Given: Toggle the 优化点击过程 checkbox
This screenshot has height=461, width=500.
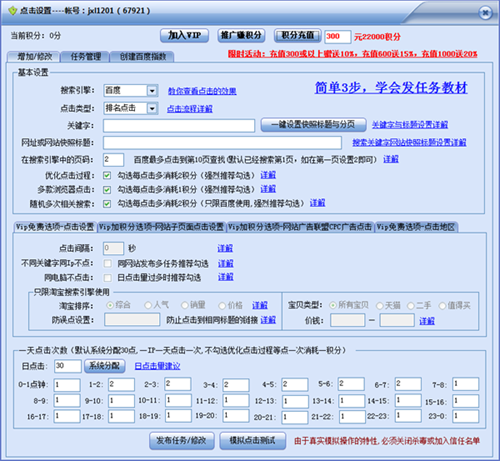Looking at the screenshot, I should pos(107,175).
